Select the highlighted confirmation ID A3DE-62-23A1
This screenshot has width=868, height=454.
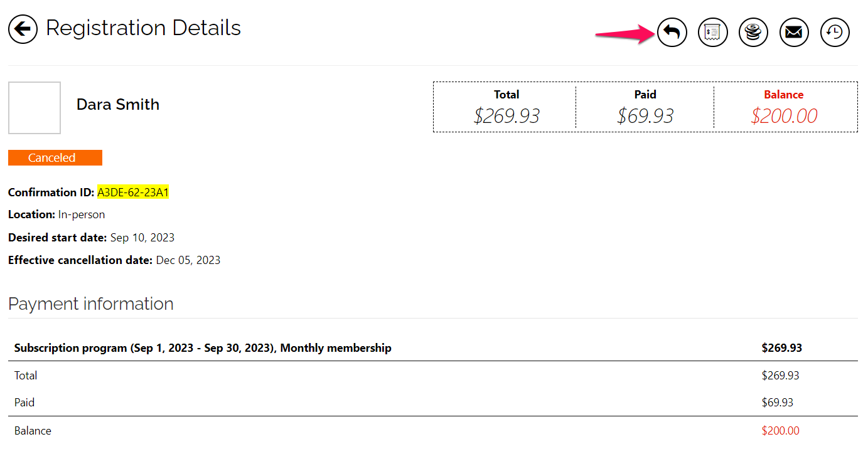pyautogui.click(x=133, y=193)
